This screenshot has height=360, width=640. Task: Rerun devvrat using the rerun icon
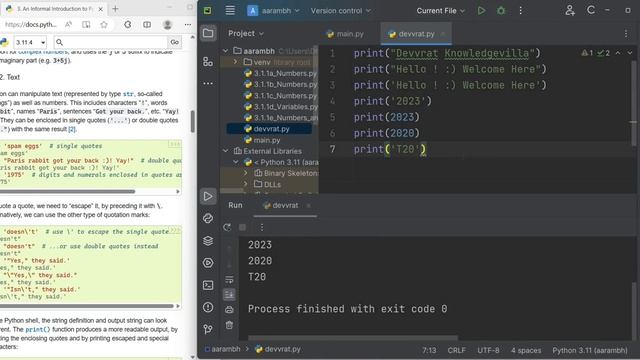(227, 227)
